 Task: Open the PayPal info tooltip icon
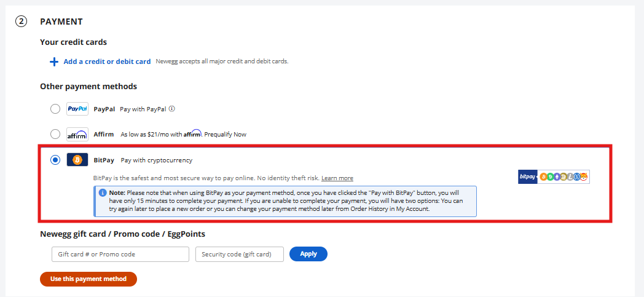point(172,109)
